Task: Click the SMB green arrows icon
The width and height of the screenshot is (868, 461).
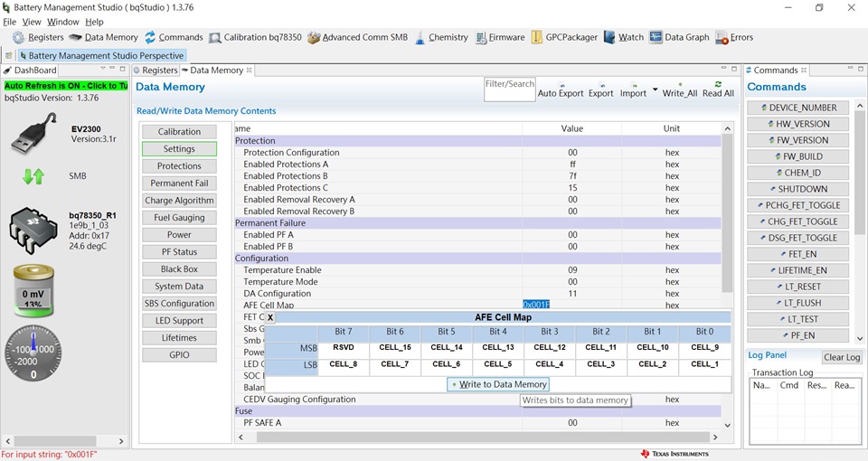Action: (33, 176)
